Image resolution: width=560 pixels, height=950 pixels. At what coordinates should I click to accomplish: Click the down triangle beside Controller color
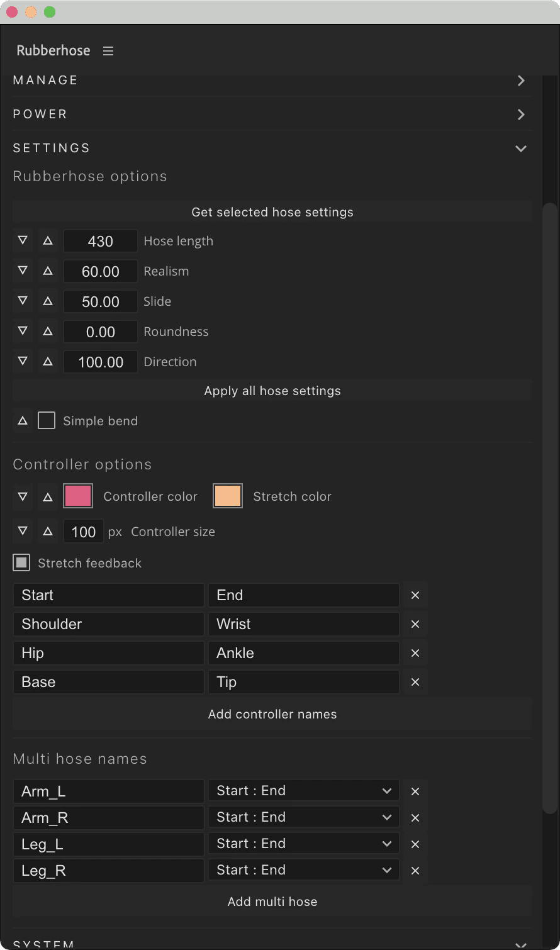pyautogui.click(x=23, y=496)
